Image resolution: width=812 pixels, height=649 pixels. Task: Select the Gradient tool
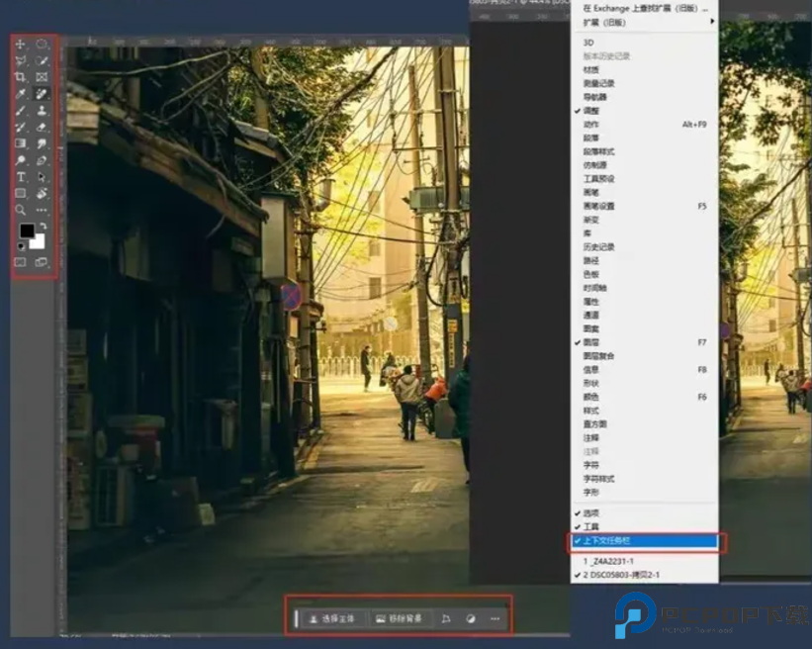(20, 143)
